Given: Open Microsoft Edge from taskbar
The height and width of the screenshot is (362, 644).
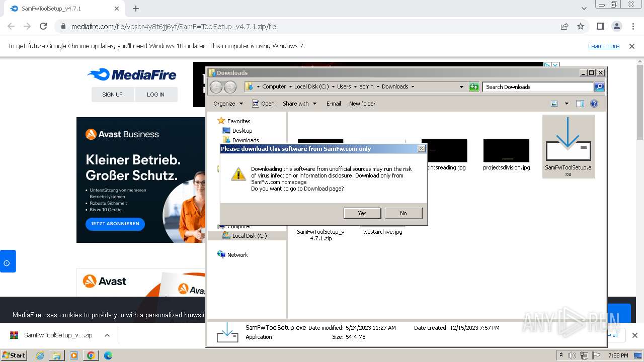Looking at the screenshot, I should 108,355.
